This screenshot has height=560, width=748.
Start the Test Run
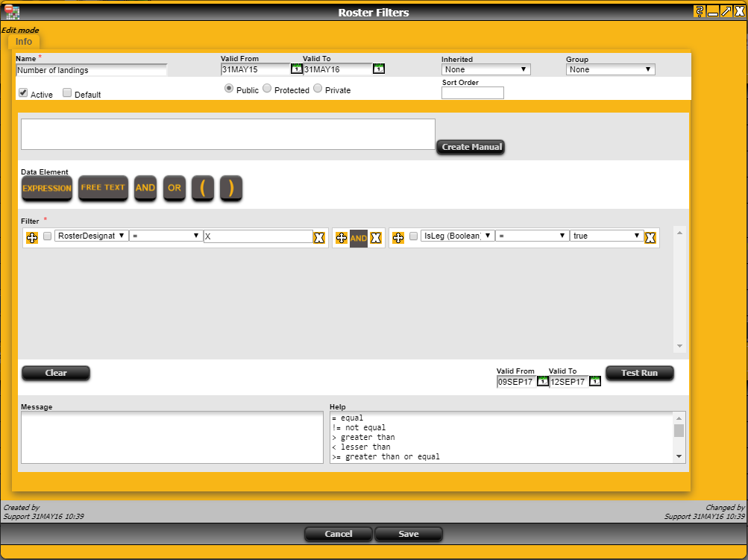(640, 373)
